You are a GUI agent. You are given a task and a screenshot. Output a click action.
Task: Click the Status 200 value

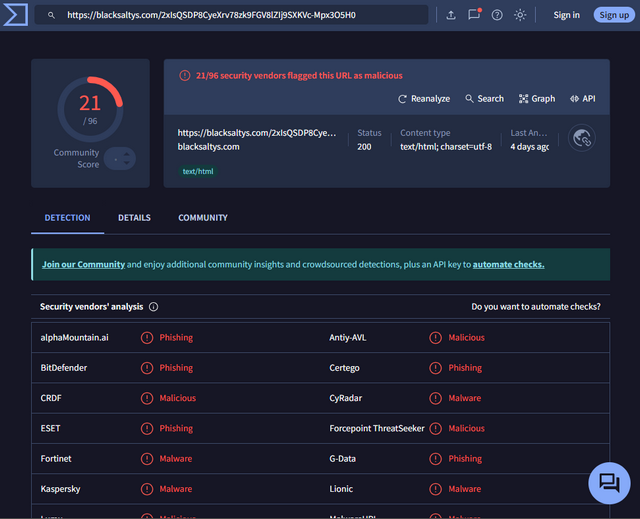click(364, 147)
